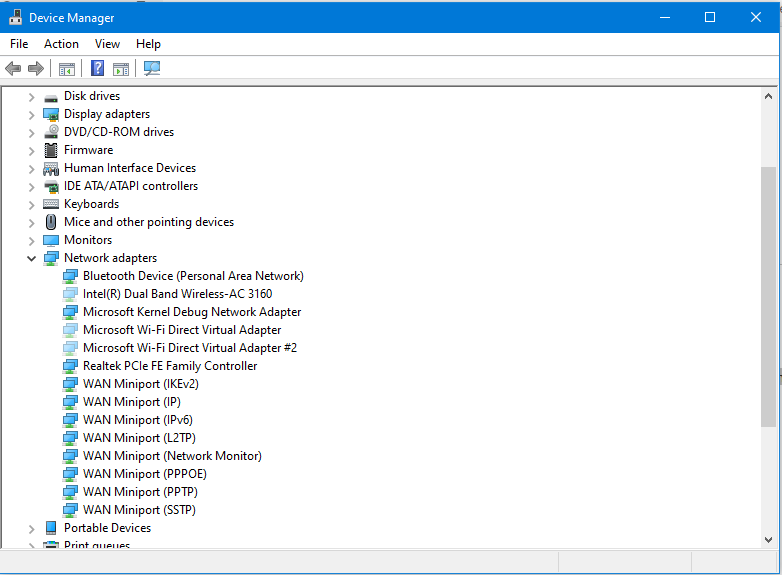Select WAN Miniport (Network Monitor) entry

point(172,455)
